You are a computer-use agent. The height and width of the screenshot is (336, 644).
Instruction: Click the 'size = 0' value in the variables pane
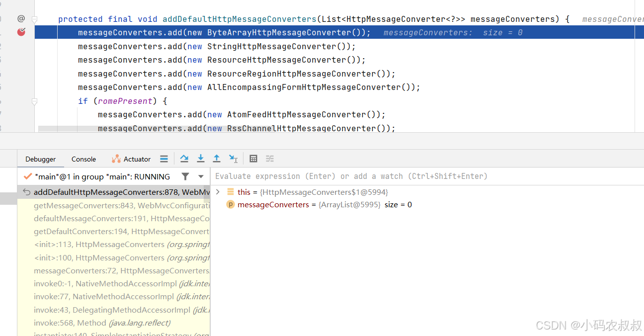click(x=398, y=205)
